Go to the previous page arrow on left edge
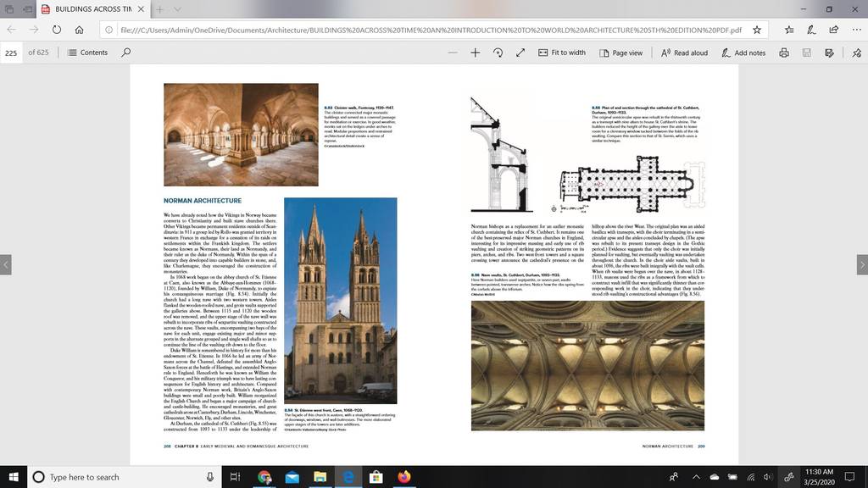This screenshot has width=868, height=488. pos(6,264)
